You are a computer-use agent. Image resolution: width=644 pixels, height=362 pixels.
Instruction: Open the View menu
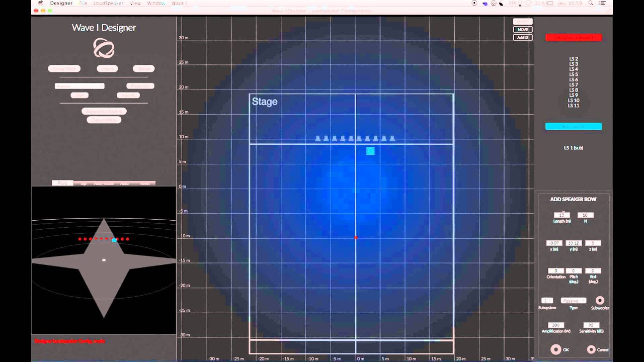(x=135, y=3)
